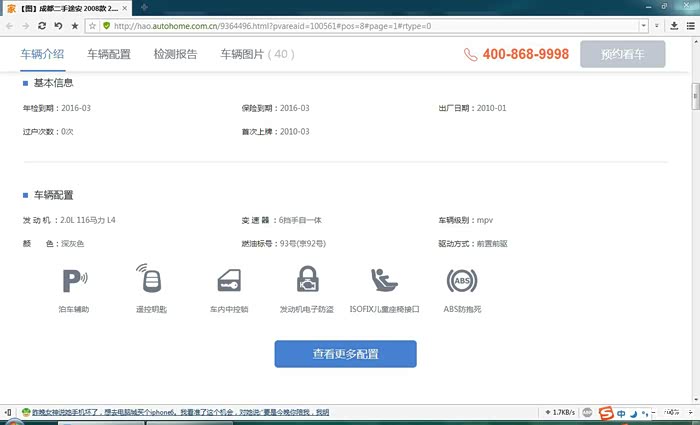Click the Sogou input method S icon

point(606,413)
